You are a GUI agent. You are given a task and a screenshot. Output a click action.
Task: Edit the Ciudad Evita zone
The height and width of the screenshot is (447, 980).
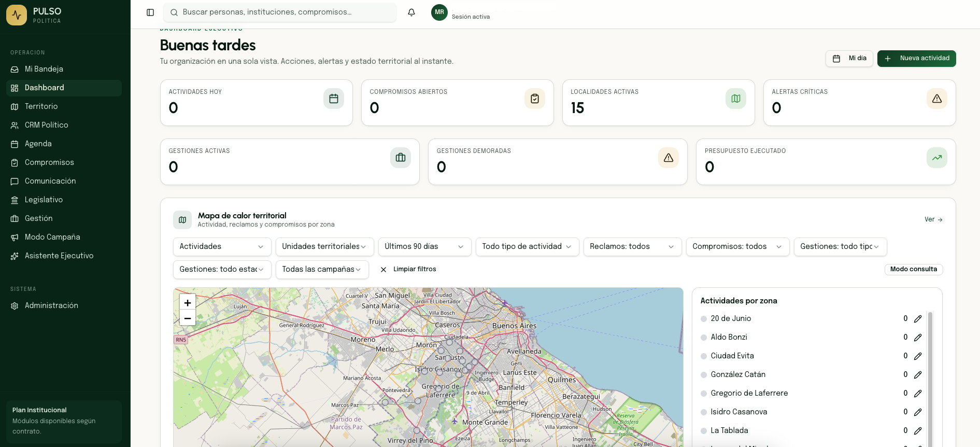click(918, 356)
